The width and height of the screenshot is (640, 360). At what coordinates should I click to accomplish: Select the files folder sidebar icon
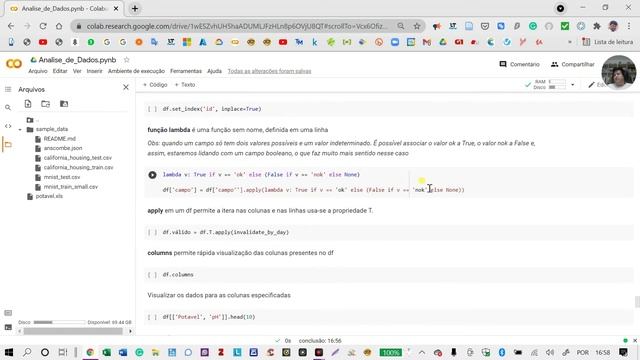pos(8,144)
